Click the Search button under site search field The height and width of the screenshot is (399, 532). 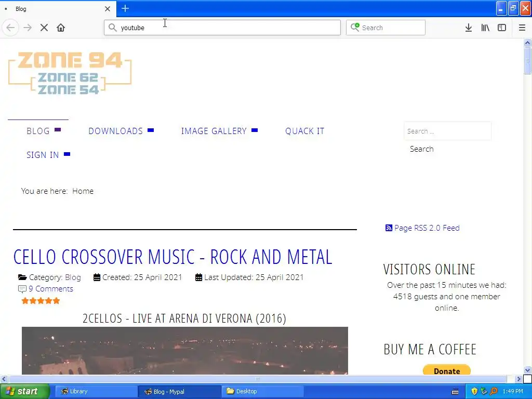pyautogui.click(x=421, y=149)
